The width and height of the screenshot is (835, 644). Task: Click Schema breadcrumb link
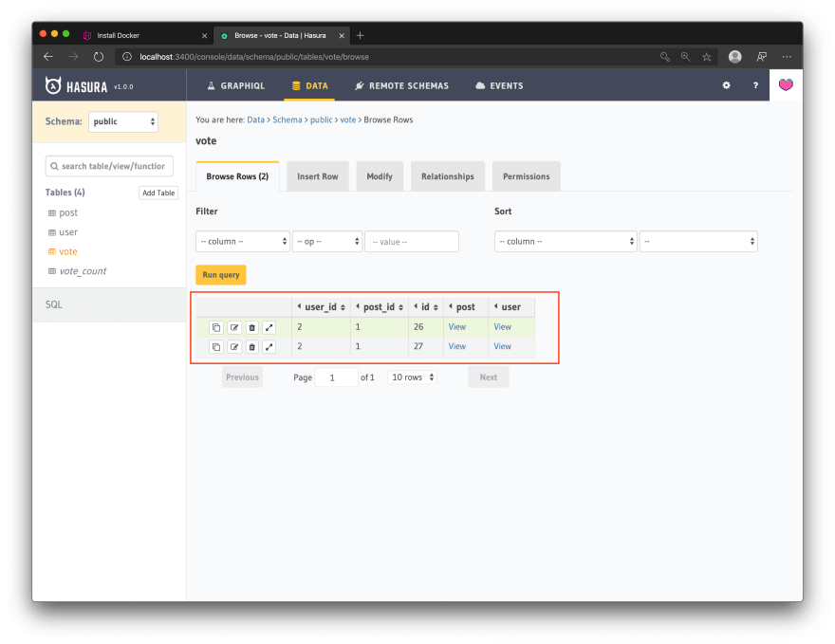[x=287, y=120]
